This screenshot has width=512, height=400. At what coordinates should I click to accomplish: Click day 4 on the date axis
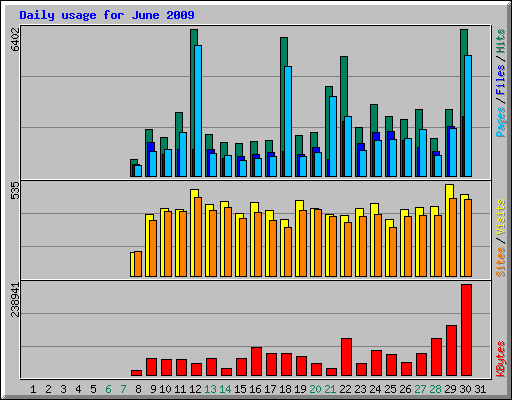tap(78, 389)
